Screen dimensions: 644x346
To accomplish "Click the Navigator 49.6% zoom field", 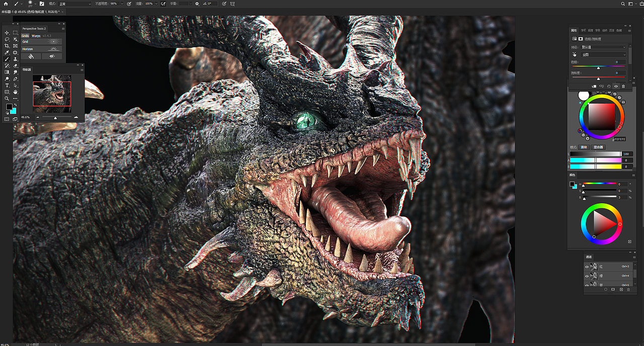I will pos(25,117).
